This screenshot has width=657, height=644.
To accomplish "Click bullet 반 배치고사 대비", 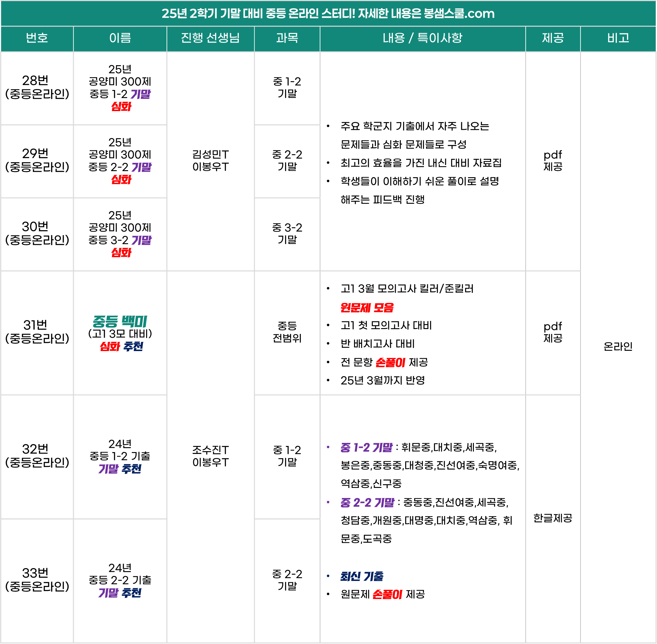I will tap(378, 344).
